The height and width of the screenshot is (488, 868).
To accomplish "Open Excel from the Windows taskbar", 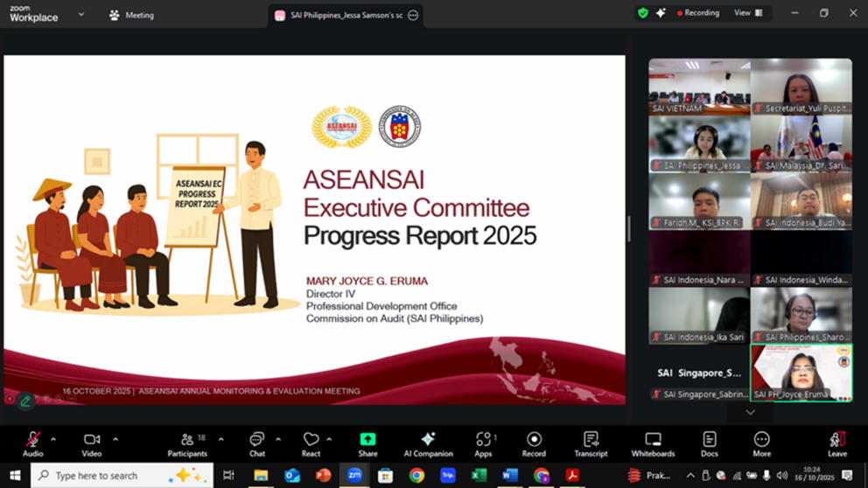I will [x=479, y=476].
